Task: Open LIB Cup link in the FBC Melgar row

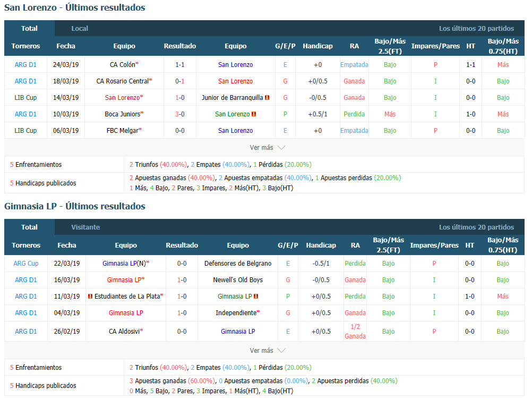Action: click(26, 131)
